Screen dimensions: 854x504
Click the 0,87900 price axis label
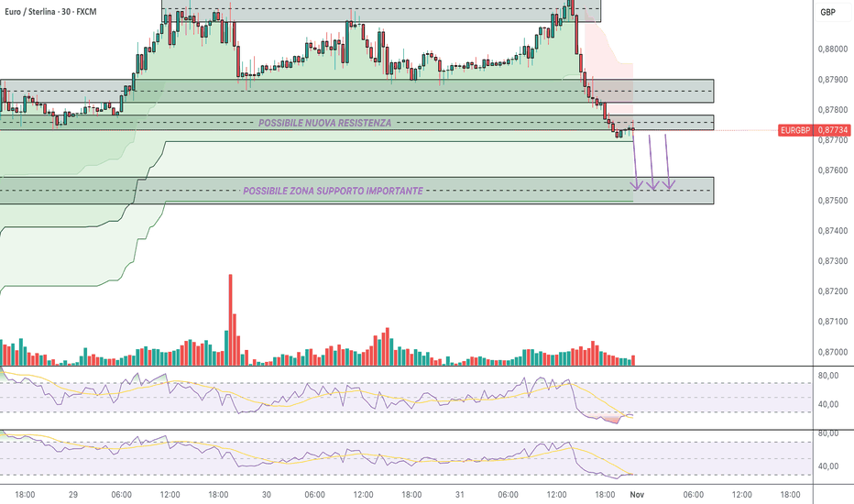tap(833, 80)
